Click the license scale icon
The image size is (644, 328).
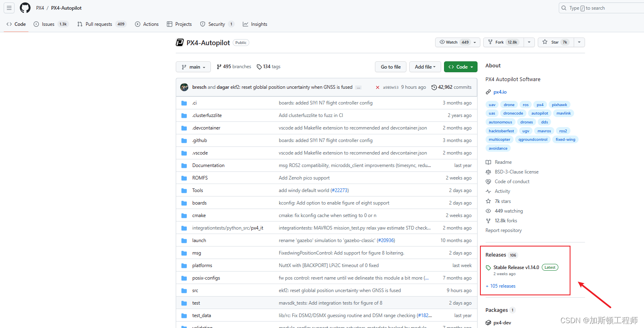(x=488, y=172)
